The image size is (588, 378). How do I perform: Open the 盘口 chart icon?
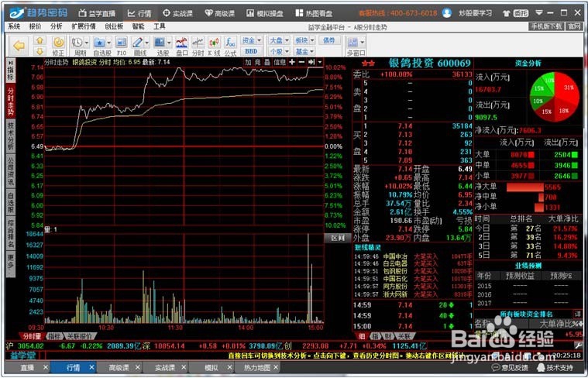[182, 43]
